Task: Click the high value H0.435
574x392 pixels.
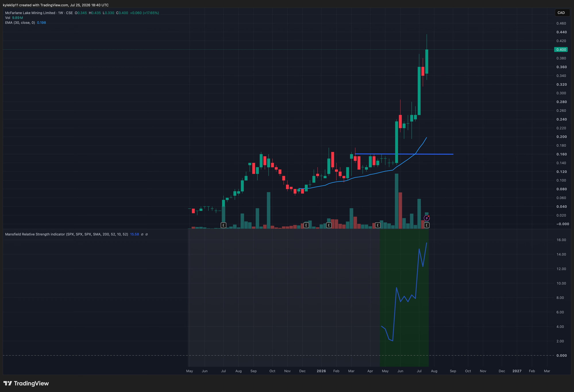Action: point(95,13)
